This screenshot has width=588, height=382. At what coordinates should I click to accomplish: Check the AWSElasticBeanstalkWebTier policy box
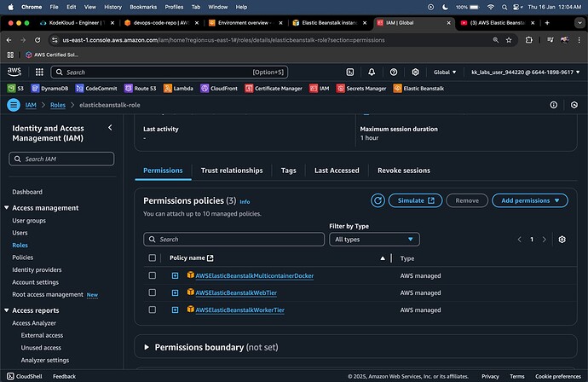pyautogui.click(x=153, y=292)
